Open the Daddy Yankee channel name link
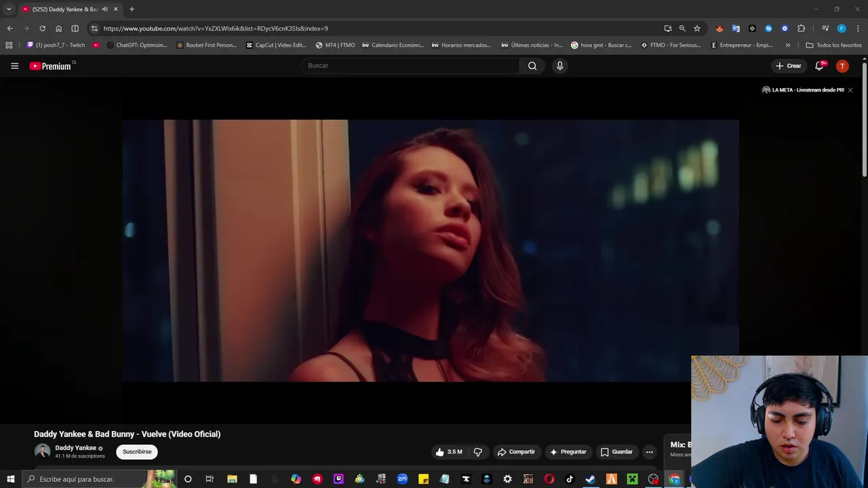The image size is (868, 488). tap(75, 448)
